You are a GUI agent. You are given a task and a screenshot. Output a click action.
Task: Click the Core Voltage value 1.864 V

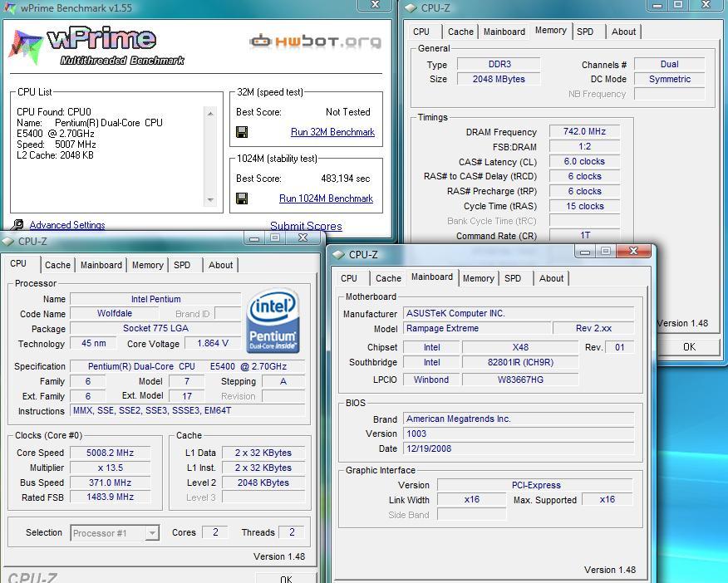point(213,343)
